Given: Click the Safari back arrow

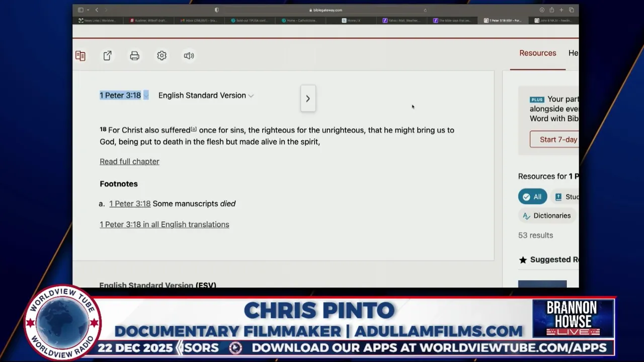Looking at the screenshot, I should click(x=97, y=10).
